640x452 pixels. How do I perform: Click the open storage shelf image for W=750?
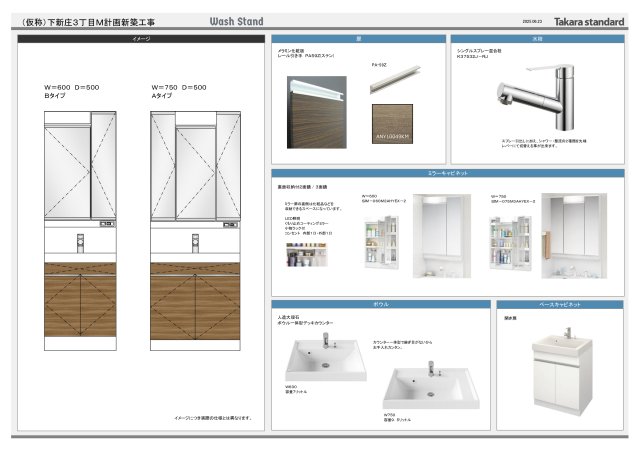click(510, 240)
